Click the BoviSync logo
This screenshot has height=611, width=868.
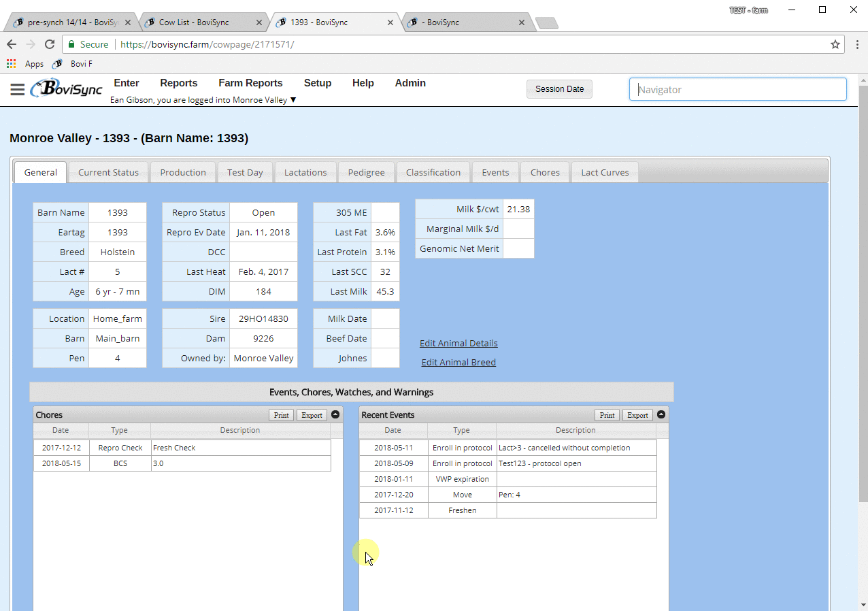tap(67, 88)
